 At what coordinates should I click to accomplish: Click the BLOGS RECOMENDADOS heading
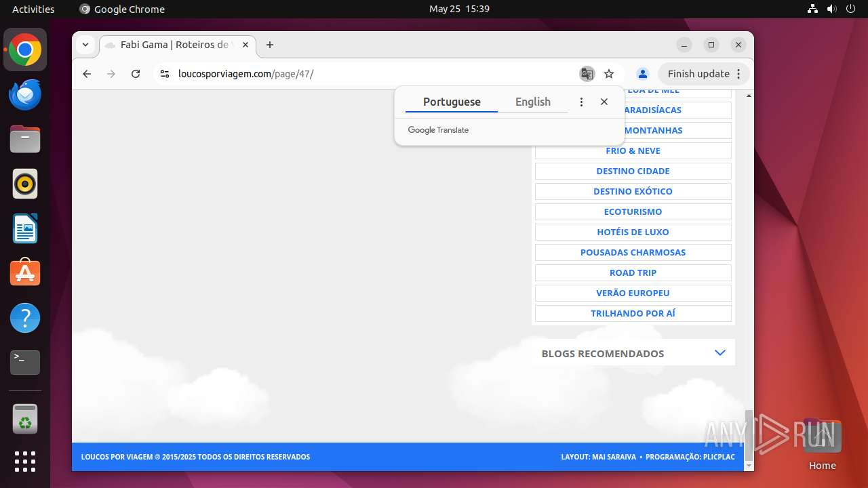tap(603, 354)
